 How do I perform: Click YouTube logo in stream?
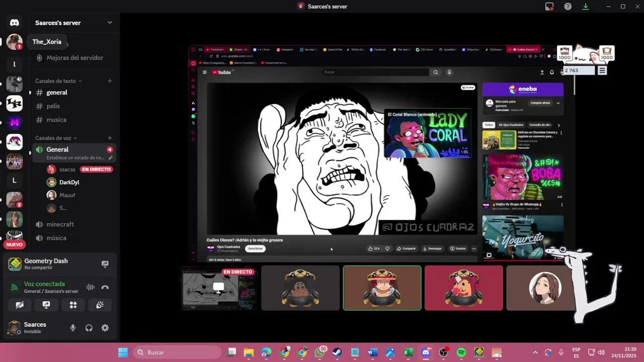(221, 72)
